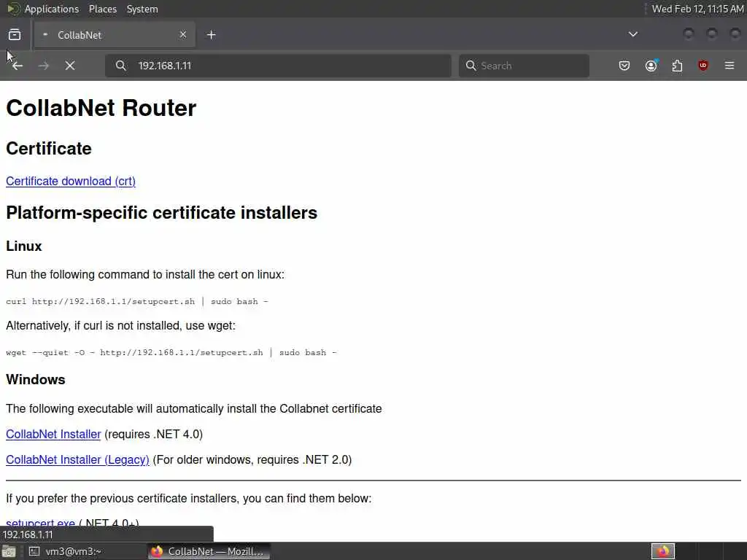The height and width of the screenshot is (560, 747).
Task: Open the Extensions puzzle icon
Action: click(x=677, y=66)
